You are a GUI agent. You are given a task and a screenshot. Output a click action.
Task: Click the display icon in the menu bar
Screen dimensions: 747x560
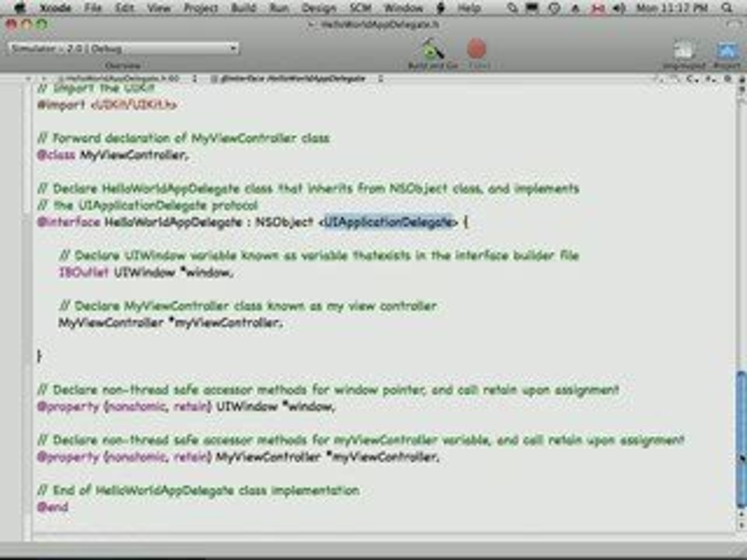(532, 8)
